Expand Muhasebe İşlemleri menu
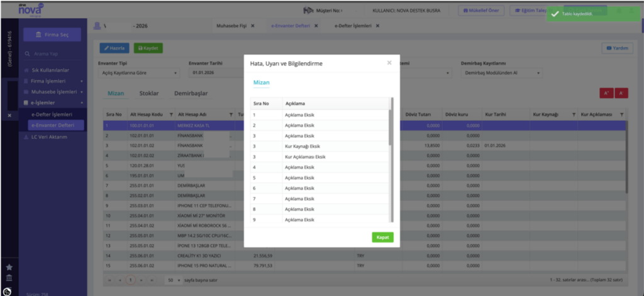The height and width of the screenshot is (296, 644). [54, 92]
